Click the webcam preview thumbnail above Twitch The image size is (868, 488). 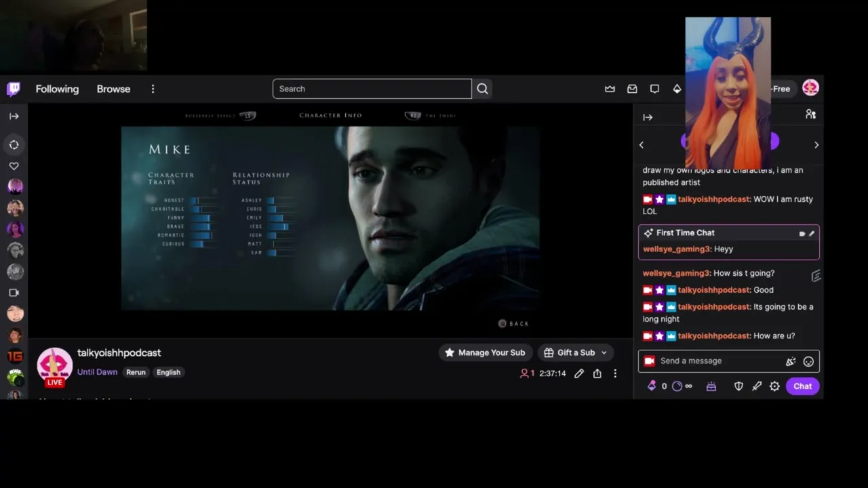(x=73, y=35)
